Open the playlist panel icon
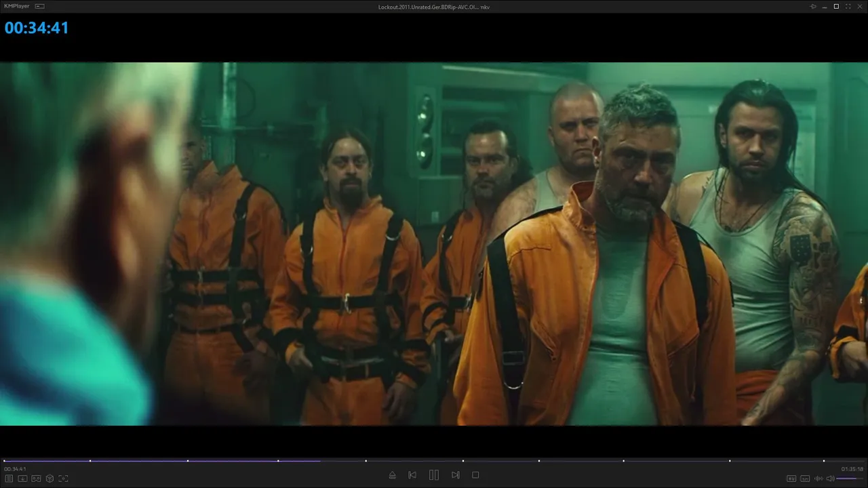The width and height of the screenshot is (868, 488). click(9, 479)
